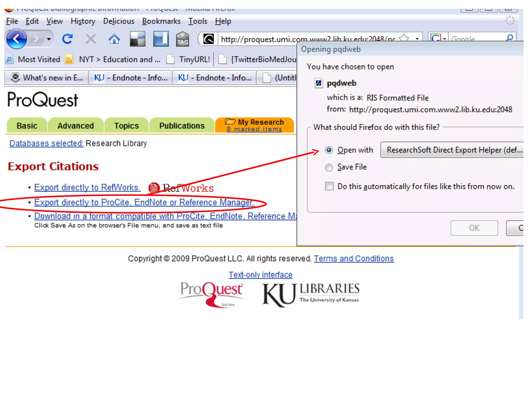Click Export directly to ProCite, EndNote link

pyautogui.click(x=144, y=202)
